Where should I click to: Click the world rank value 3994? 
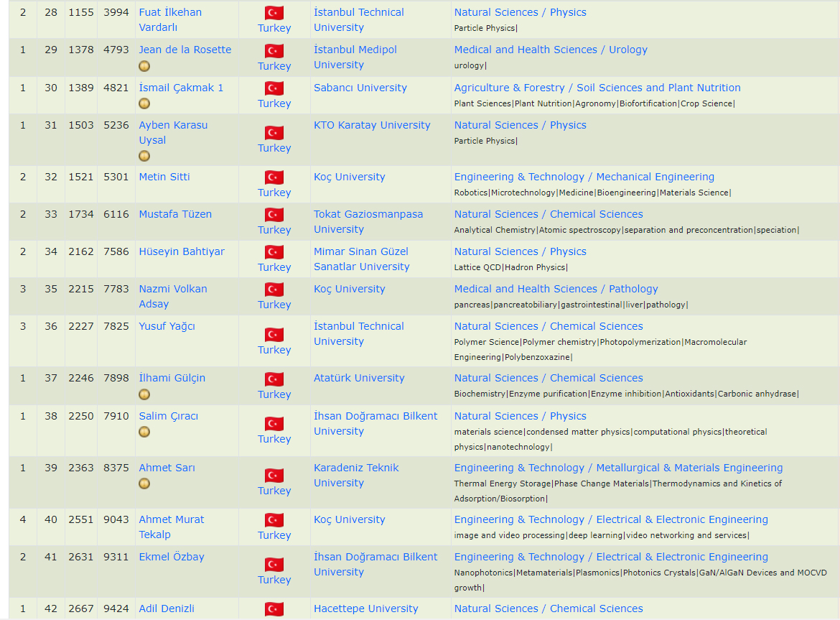tap(116, 12)
